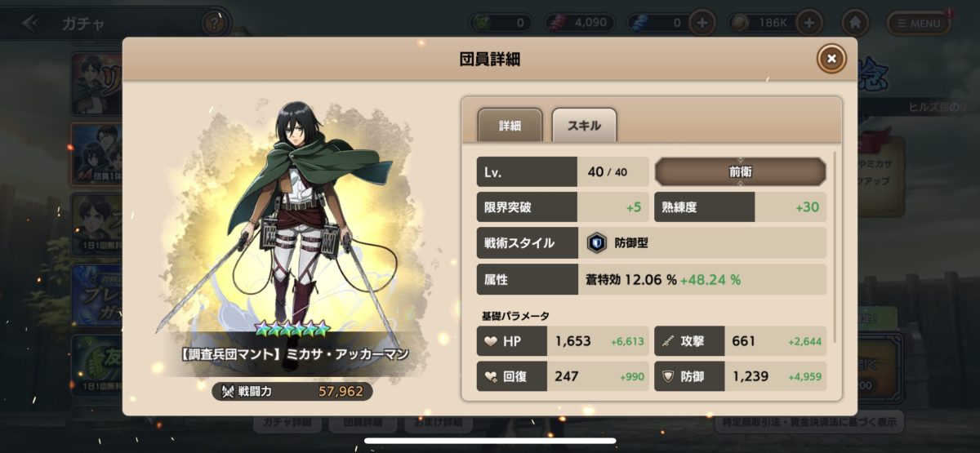The image size is (980, 453).
Task: Open the question mark help icon
Action: click(214, 23)
